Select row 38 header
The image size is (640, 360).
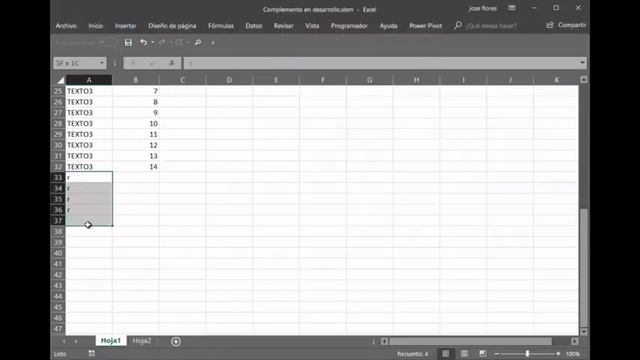pyautogui.click(x=58, y=231)
